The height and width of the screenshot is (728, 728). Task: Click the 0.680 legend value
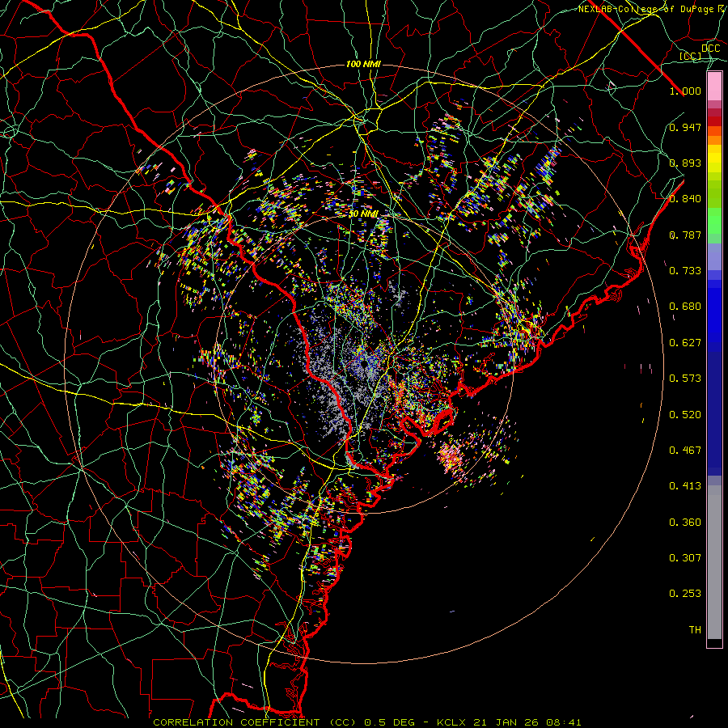pyautogui.click(x=685, y=307)
